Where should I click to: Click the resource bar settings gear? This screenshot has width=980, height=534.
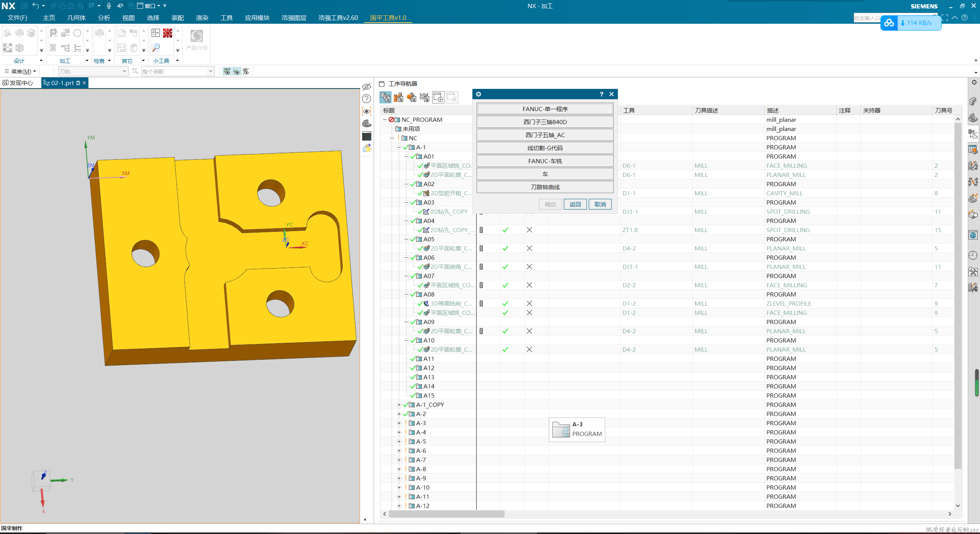pos(974,83)
